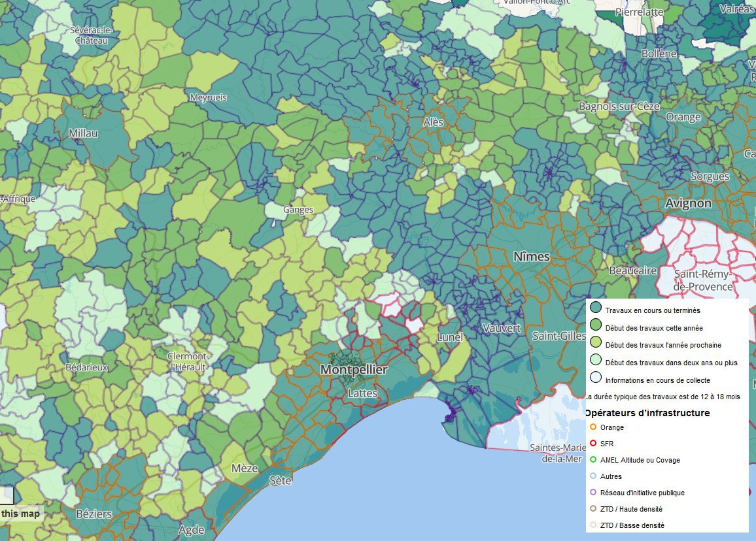This screenshot has height=541, width=756.
Task: Click the green AMEL Altitude ou Covage icon
Action: 593,460
